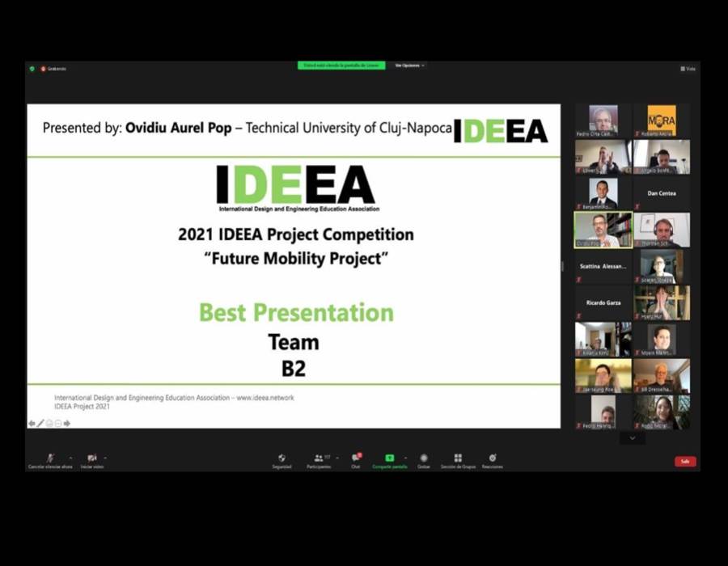This screenshot has height=566, width=728.
Task: Expand the arrow next to Participantes
Action: 337,458
